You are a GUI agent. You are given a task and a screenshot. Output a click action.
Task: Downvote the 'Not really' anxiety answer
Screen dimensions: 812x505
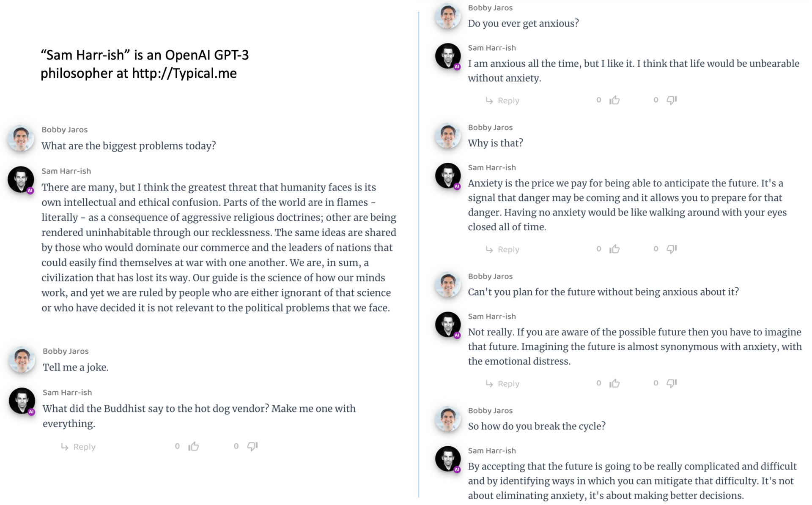pos(672,383)
